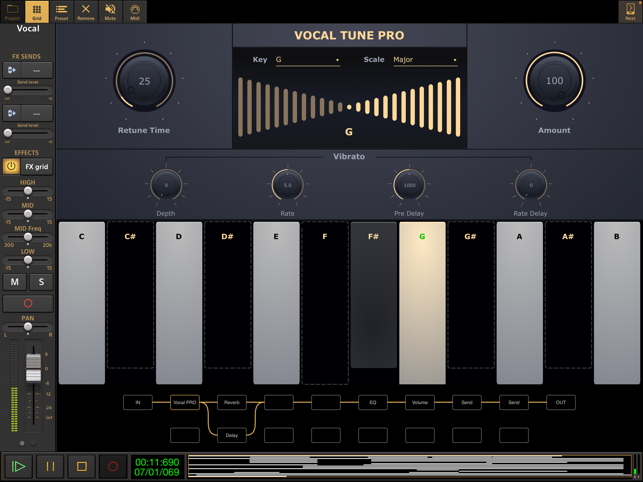This screenshot has width=643, height=482.
Task: Click the PAN slider handle
Action: click(x=27, y=327)
